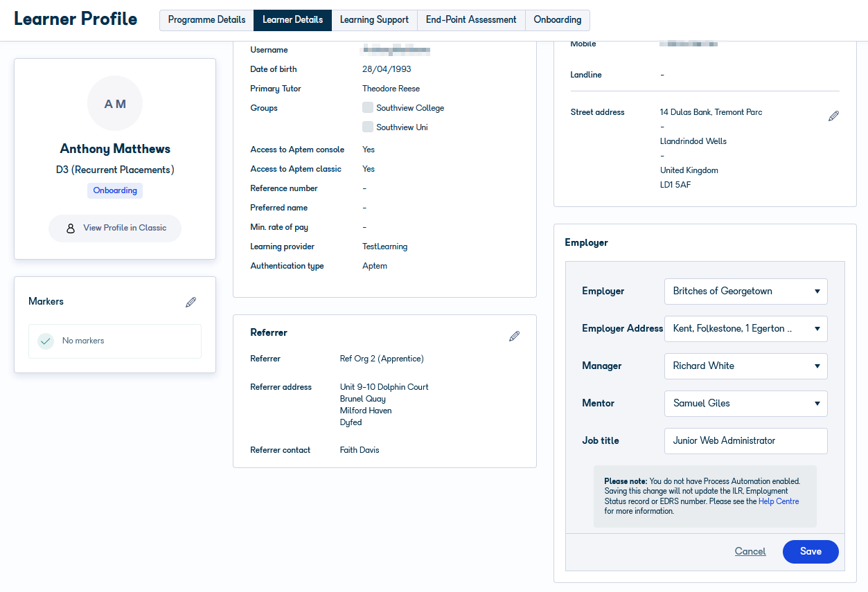Expand the Employer Address dropdown

[x=745, y=328]
